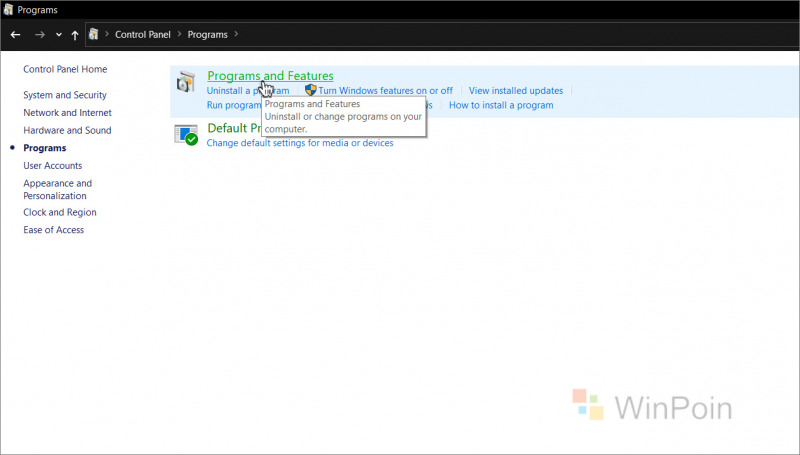
Task: Click Uninstall a program
Action: 248,91
